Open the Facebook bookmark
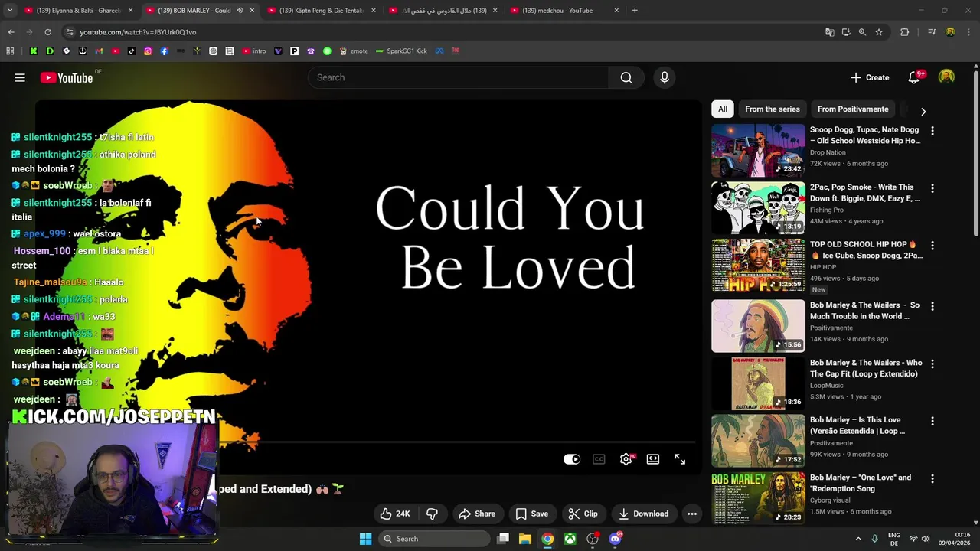Image resolution: width=980 pixels, height=551 pixels. (x=164, y=51)
